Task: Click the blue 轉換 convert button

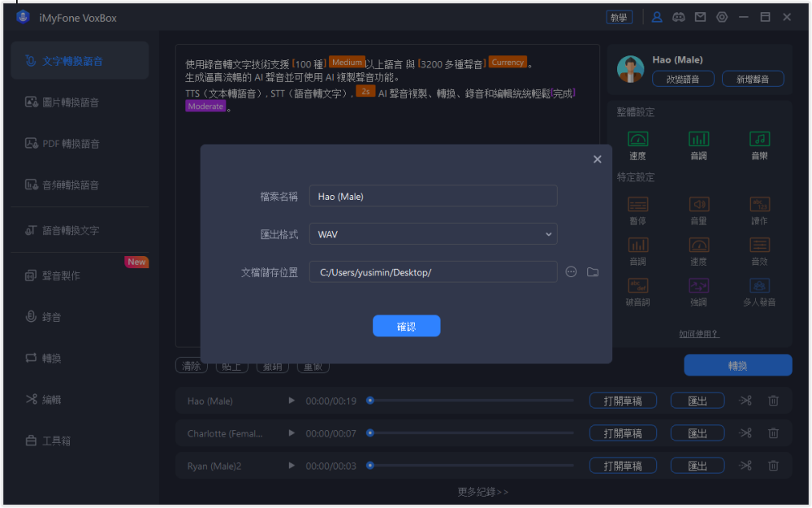Action: [737, 366]
